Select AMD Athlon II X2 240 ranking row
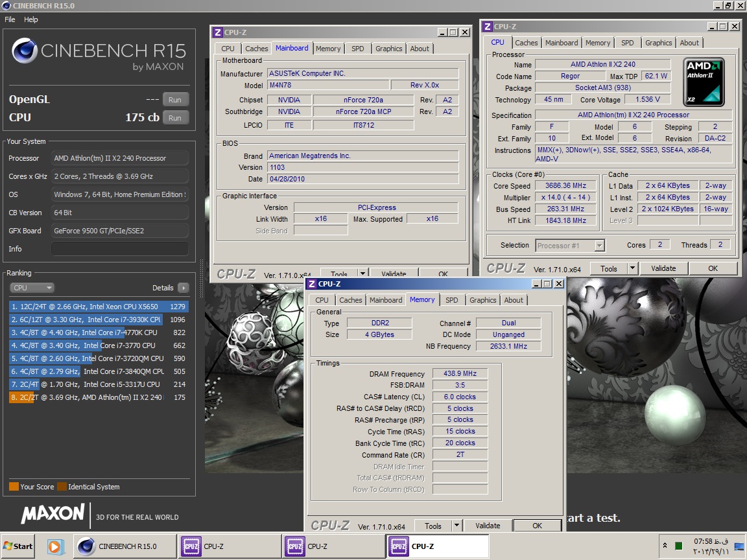The image size is (747, 560). coord(99,397)
